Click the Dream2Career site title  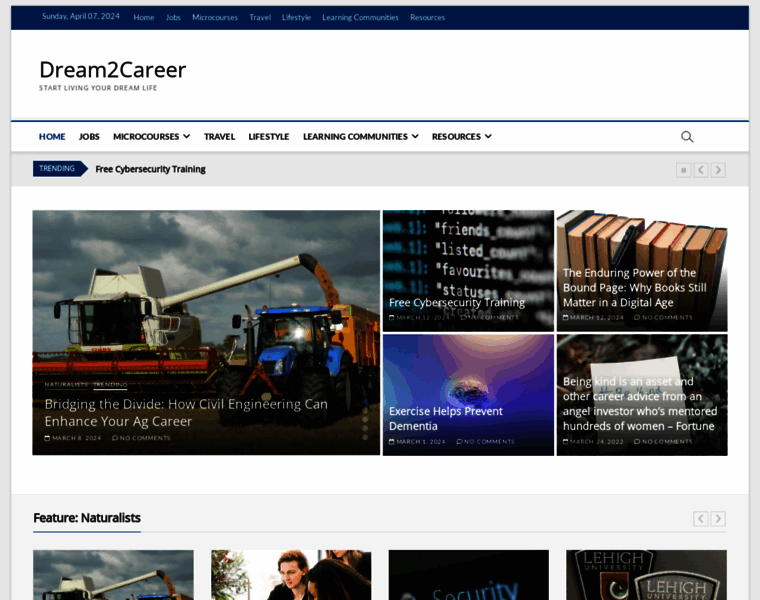[112, 70]
